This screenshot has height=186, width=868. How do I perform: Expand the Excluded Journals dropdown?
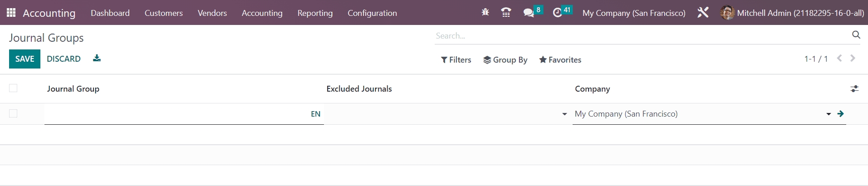(564, 114)
